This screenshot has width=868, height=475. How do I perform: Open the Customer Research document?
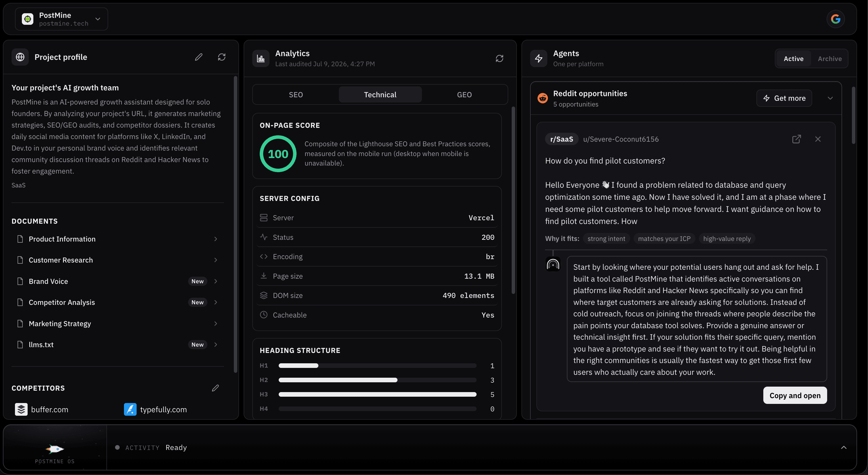117,260
